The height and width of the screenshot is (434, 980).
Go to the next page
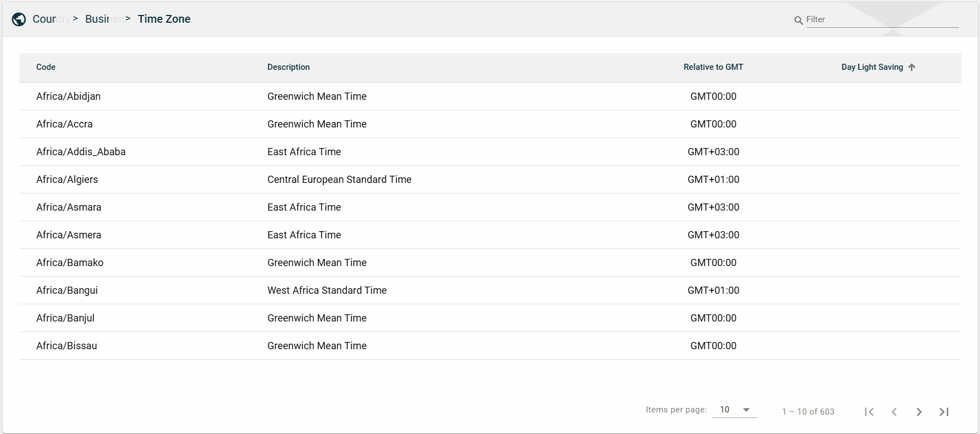coord(919,412)
